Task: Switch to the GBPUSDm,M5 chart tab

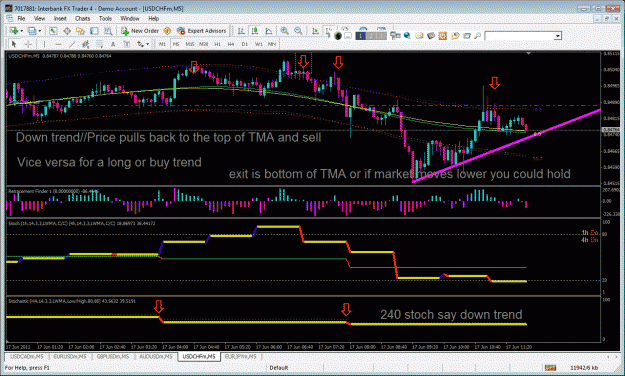Action: tap(113, 356)
